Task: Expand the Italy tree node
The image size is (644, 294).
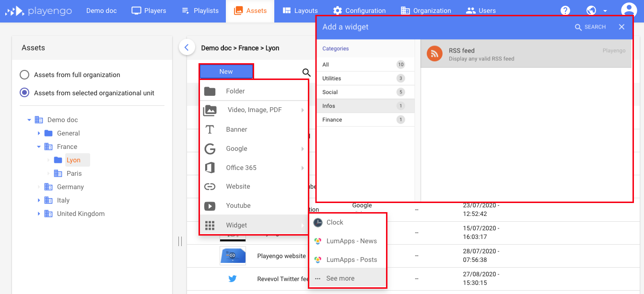Action: pos(39,200)
